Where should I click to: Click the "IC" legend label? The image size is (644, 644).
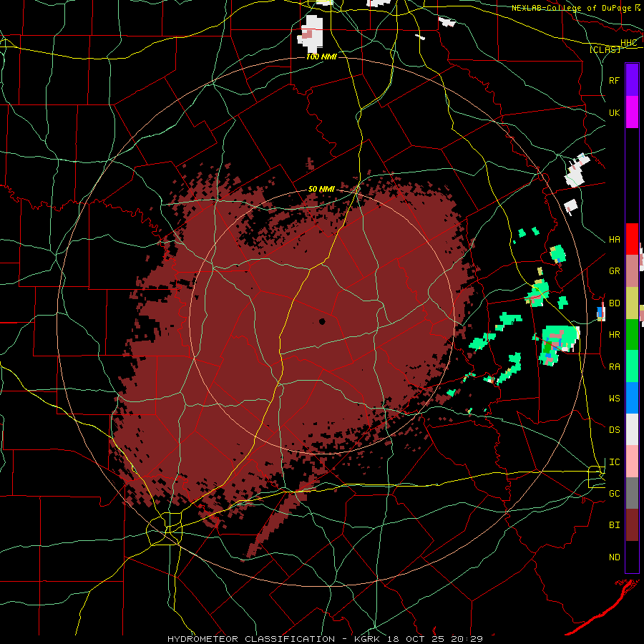[614, 462]
